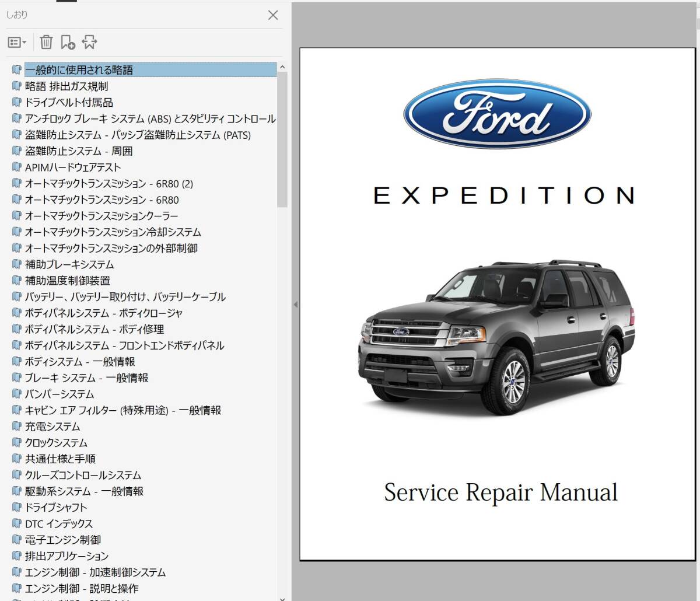The width and height of the screenshot is (700, 601).
Task: Open bookmark オートマチックトランスミッションクーラー
Action: pos(101,216)
